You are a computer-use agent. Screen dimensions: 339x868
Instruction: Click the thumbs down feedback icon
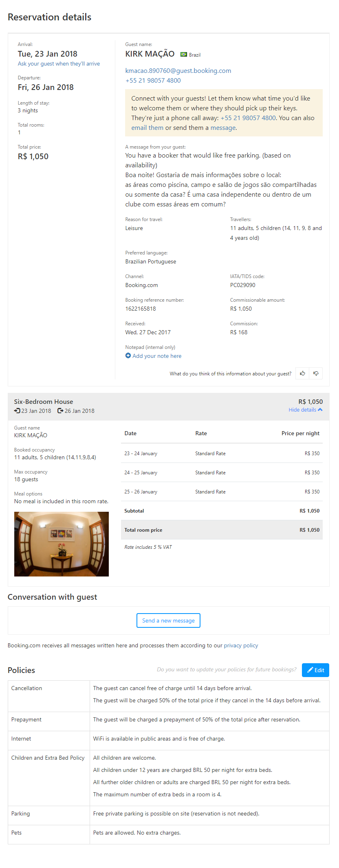click(316, 373)
